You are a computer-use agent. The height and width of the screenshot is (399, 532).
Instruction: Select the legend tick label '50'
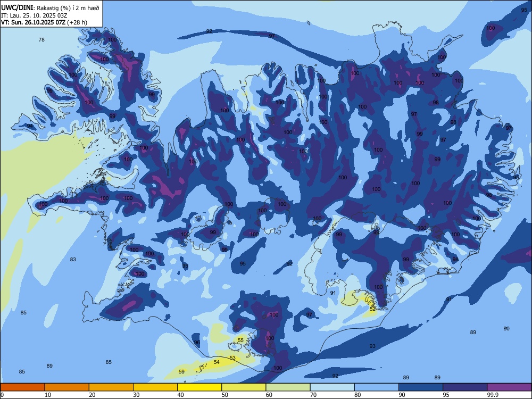click(x=225, y=395)
